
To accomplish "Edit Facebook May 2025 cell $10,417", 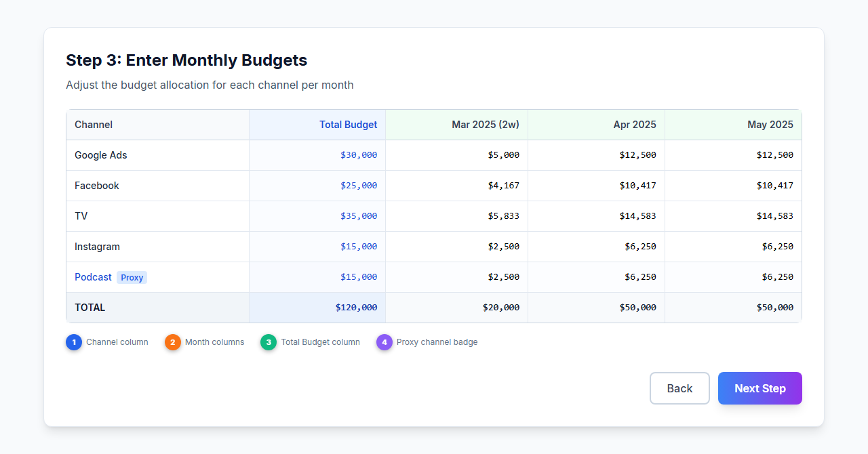I will pyautogui.click(x=734, y=186).
